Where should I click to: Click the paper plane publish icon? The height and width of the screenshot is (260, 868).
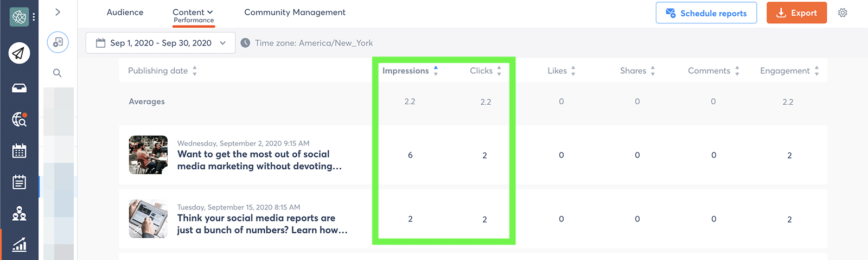pyautogui.click(x=19, y=53)
